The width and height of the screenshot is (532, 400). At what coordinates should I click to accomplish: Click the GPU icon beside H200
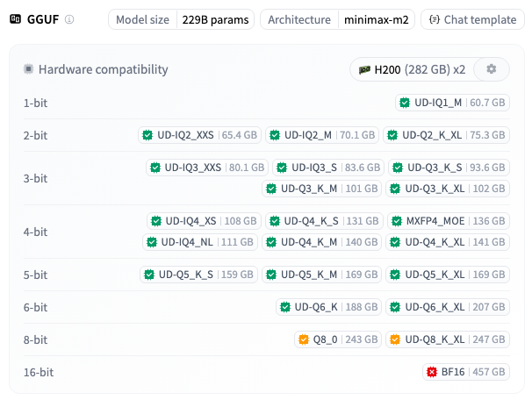(363, 69)
